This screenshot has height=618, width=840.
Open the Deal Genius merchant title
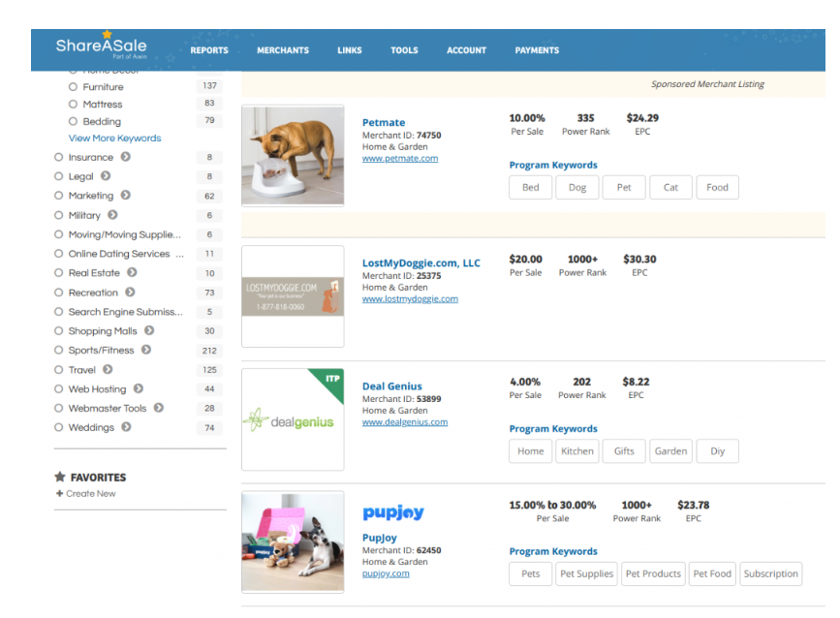(x=392, y=386)
